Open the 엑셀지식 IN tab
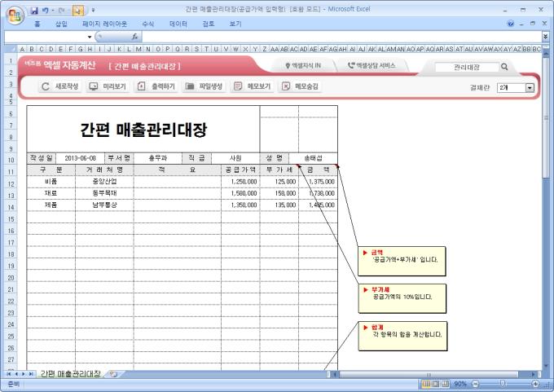This screenshot has height=392, width=554. [x=303, y=65]
